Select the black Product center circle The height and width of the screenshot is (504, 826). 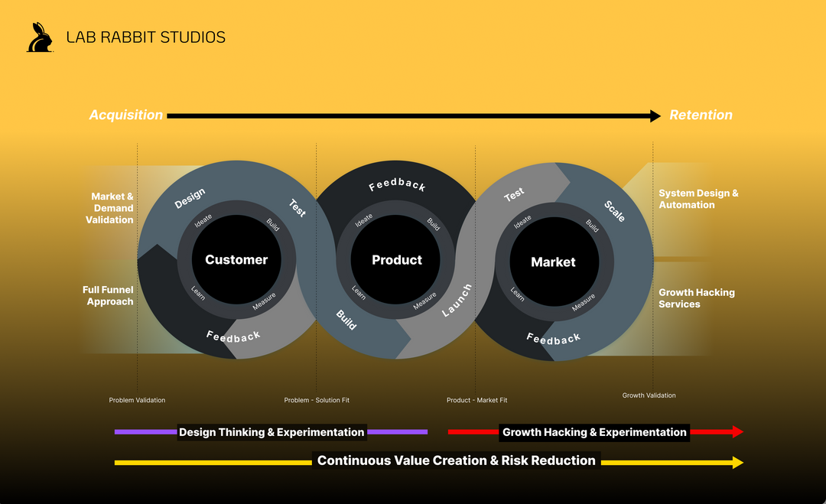pyautogui.click(x=396, y=260)
